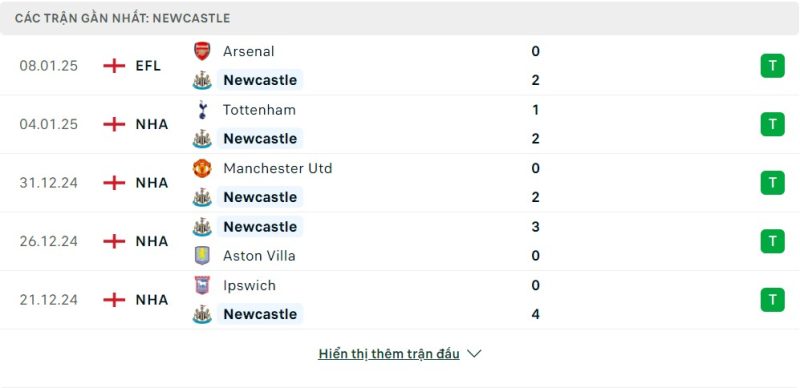The height and width of the screenshot is (388, 800).
Task: Click the green T badge for Ipswich match
Action: [x=772, y=300]
